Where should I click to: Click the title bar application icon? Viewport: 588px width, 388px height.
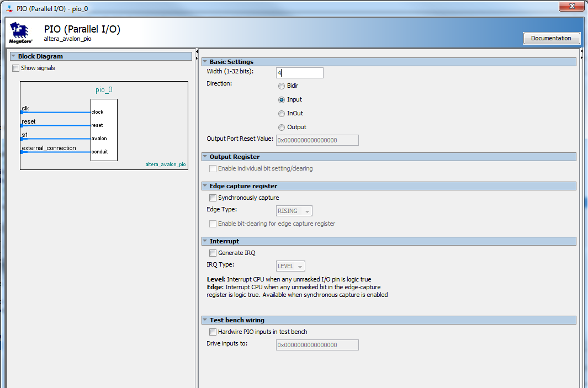click(9, 8)
